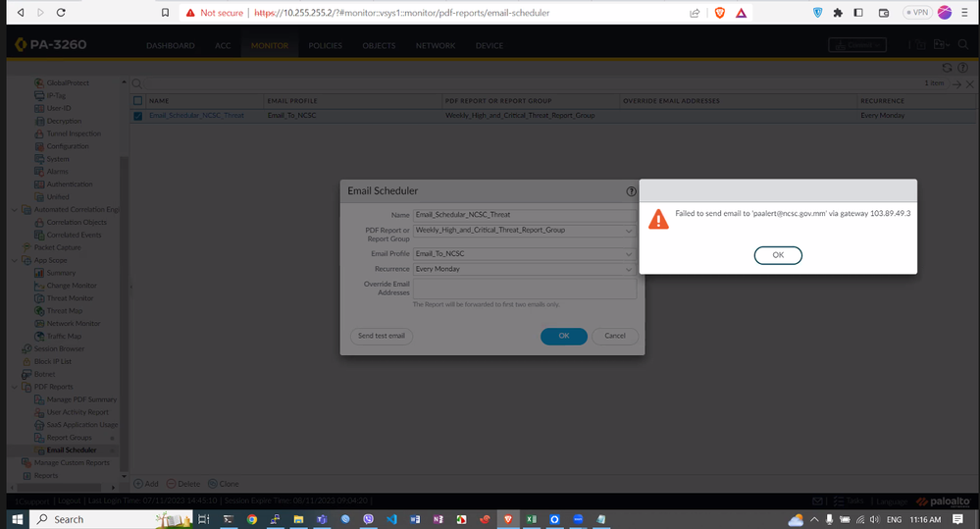Click browser back arrow
This screenshot has width=980, height=529.
(21, 13)
